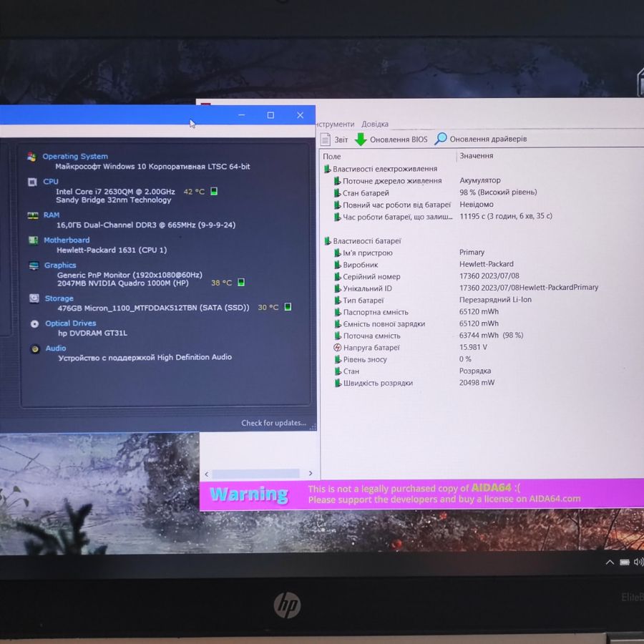Open the partially visible Інструменти menu
Viewport: 644px width, 644px height.
tap(335, 124)
